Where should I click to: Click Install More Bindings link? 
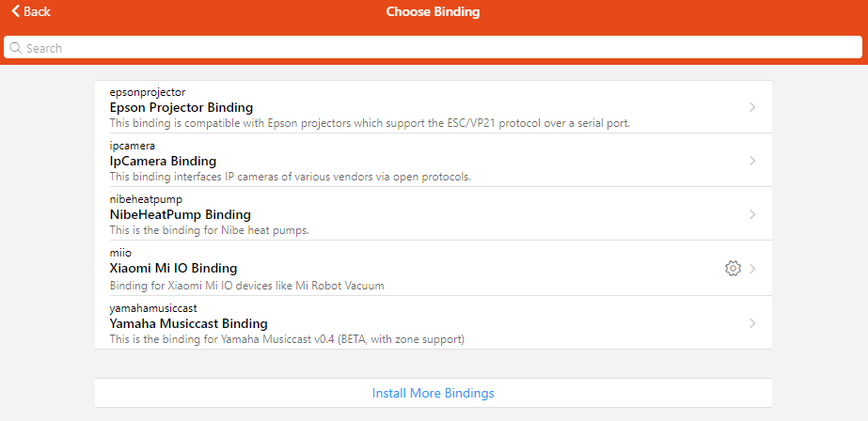[x=433, y=393]
